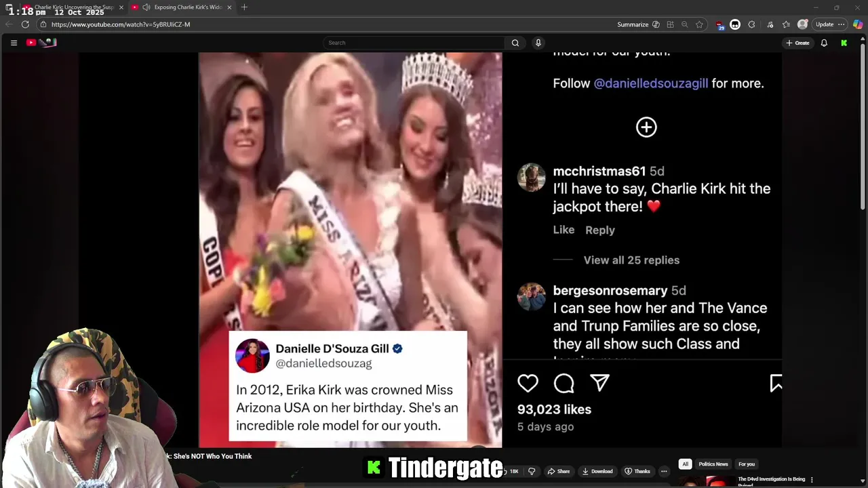The image size is (868, 488).
Task: Open YouTube notifications bell
Action: tap(824, 43)
